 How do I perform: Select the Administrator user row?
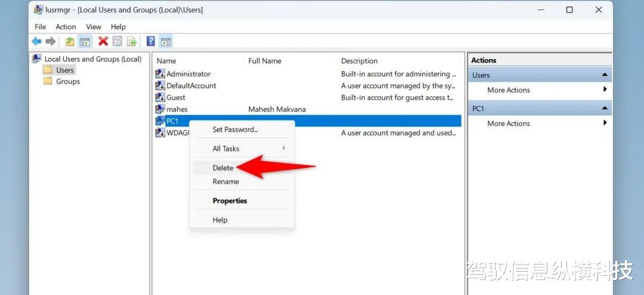(x=308, y=74)
